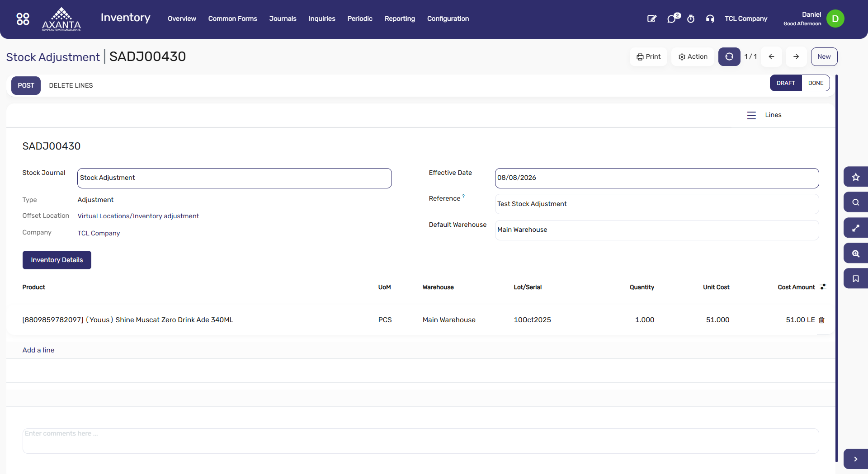Click DELETE LINES button

[x=71, y=85]
